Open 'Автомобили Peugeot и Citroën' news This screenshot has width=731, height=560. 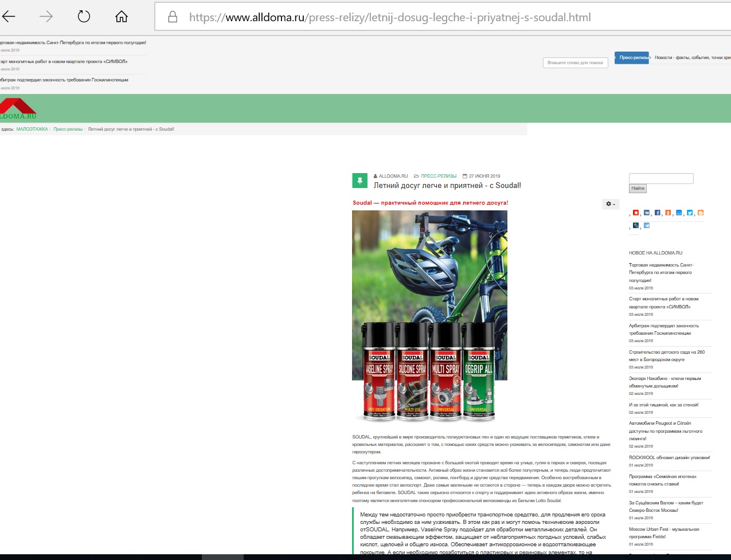coord(666,431)
